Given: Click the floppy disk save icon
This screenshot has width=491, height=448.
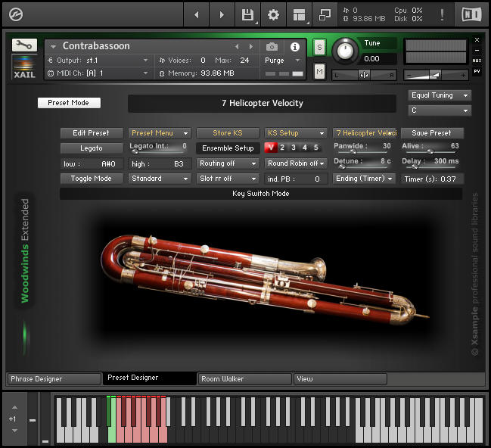Looking at the screenshot, I should pos(247,14).
